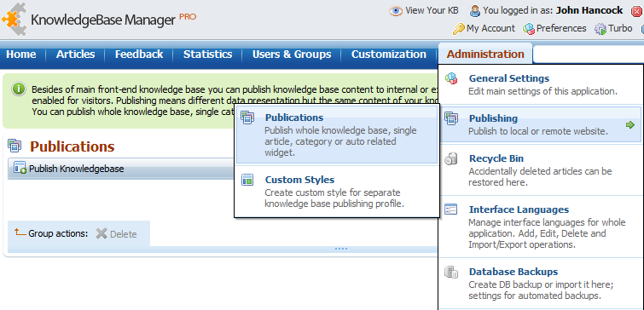Viewport: 644px width, 310px height.
Task: Go to the Users & Groups tab
Action: point(292,55)
